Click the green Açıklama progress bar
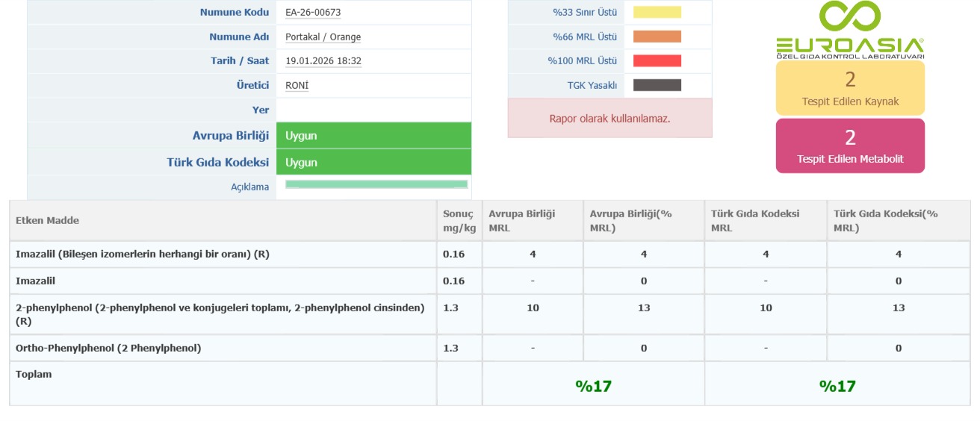Image resolution: width=980 pixels, height=421 pixels. pos(376,184)
